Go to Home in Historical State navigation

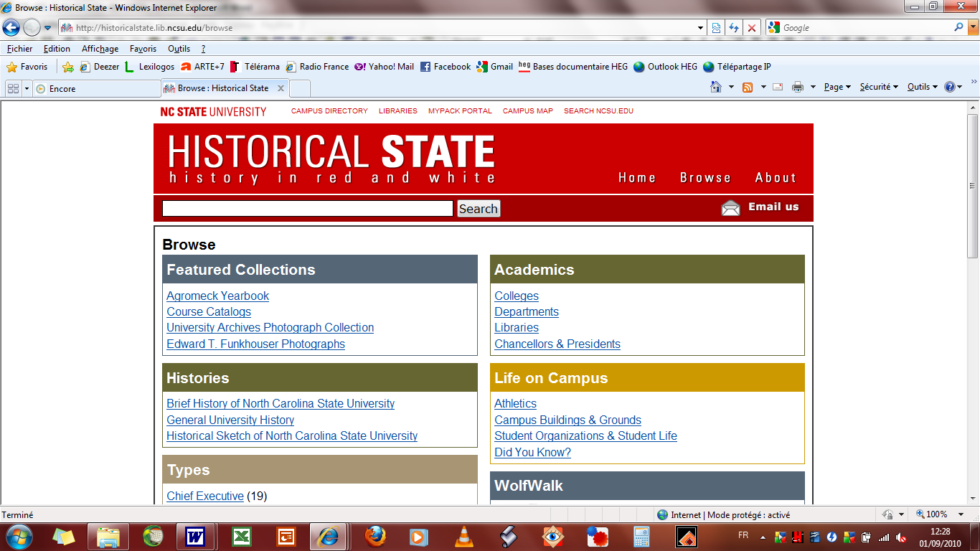tap(637, 178)
